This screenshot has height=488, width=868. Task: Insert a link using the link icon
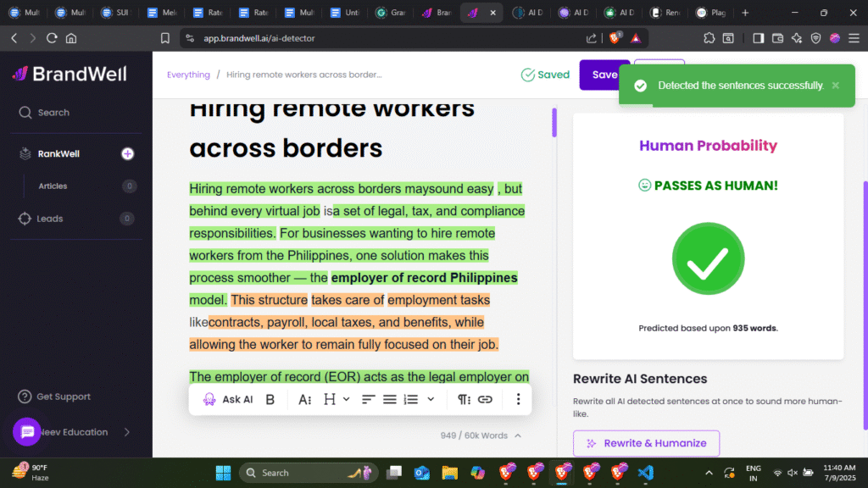[x=485, y=399]
